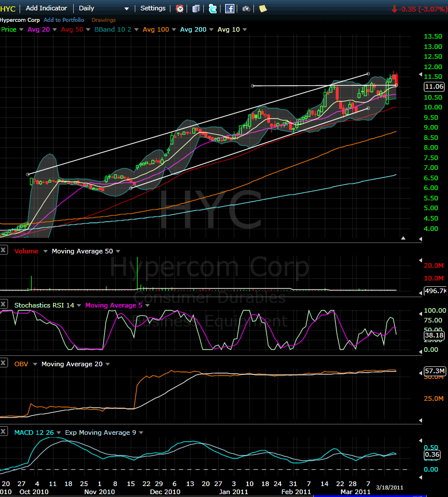Remove the OBV panel using its X
Screen dimensions: 448x497
[x=3, y=363]
